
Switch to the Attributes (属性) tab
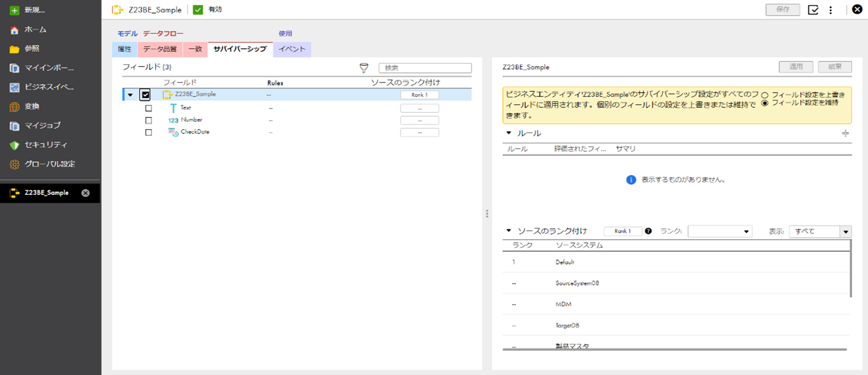pyautogui.click(x=125, y=49)
